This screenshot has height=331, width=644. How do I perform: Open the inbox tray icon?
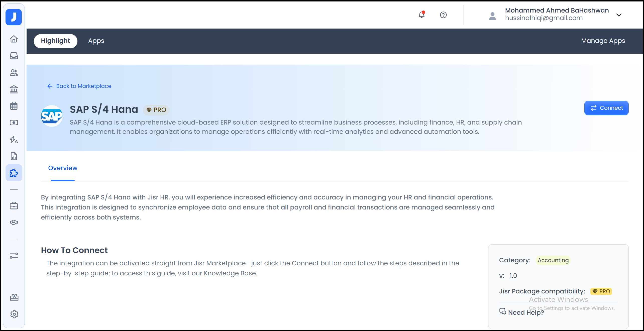14,56
